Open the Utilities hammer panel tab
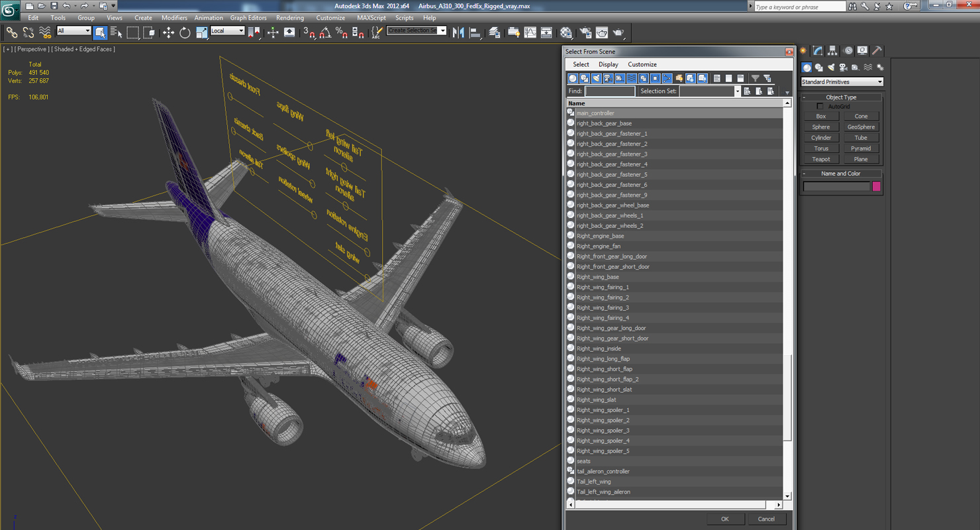Screen dimensions: 980x530 [x=877, y=50]
